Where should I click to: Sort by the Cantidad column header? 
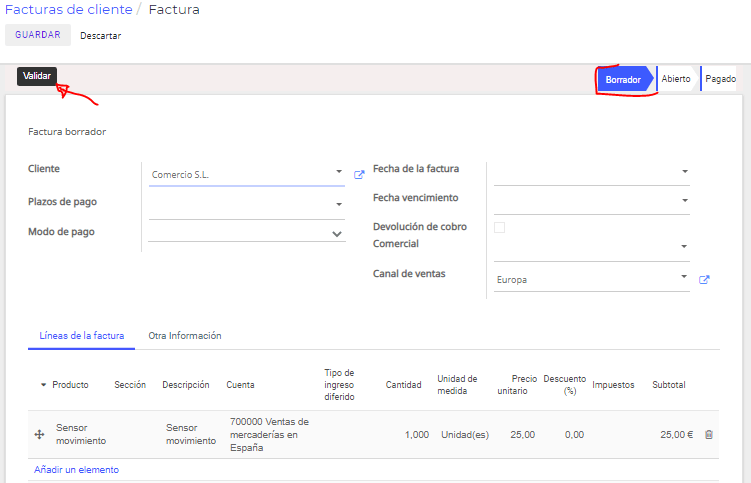pos(403,385)
